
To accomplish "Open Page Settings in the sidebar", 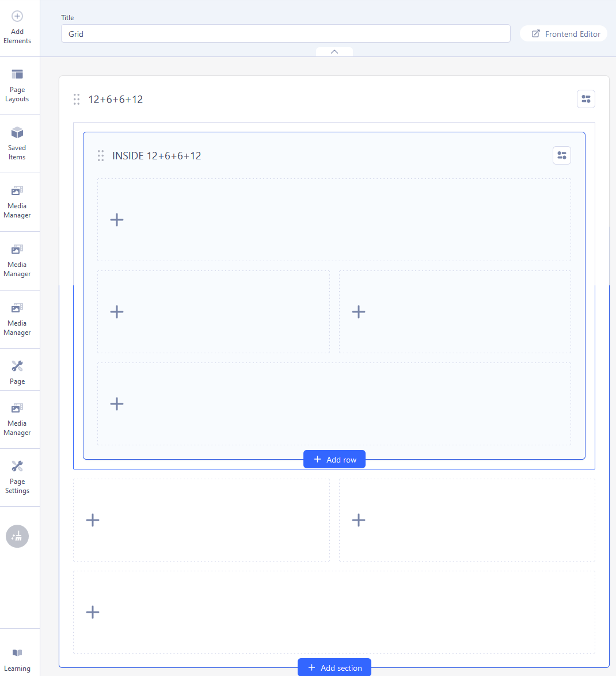I will pos(17,478).
